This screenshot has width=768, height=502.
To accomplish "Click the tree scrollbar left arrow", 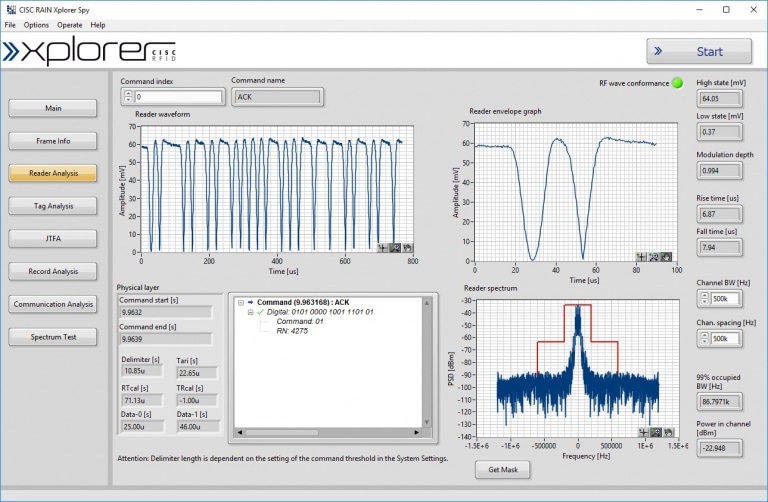I will click(x=240, y=432).
